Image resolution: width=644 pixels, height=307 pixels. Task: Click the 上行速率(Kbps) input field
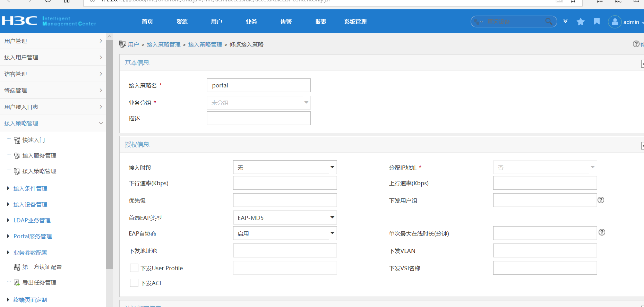point(545,183)
